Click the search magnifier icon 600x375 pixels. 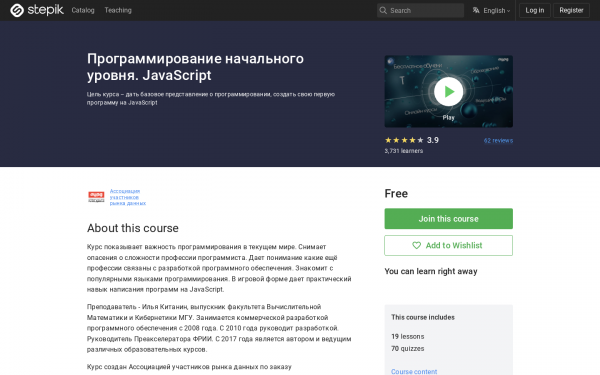click(383, 10)
